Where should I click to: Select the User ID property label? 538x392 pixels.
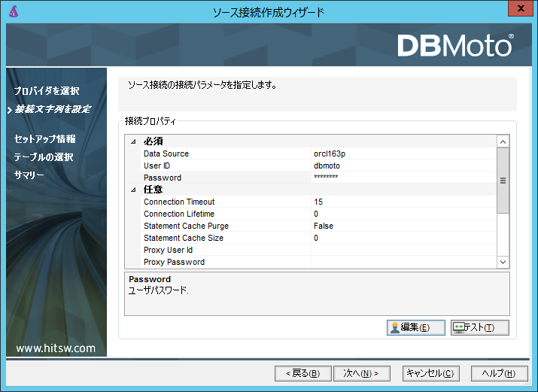pyautogui.click(x=157, y=166)
